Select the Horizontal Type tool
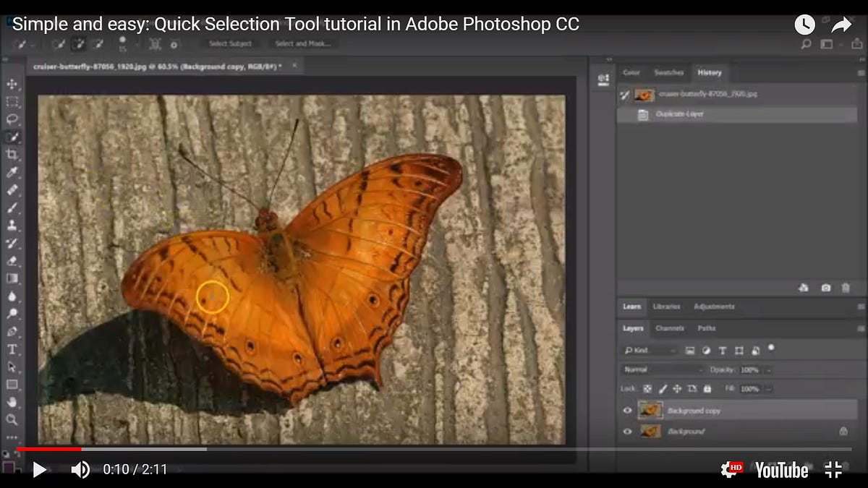This screenshot has width=868, height=488. point(12,349)
